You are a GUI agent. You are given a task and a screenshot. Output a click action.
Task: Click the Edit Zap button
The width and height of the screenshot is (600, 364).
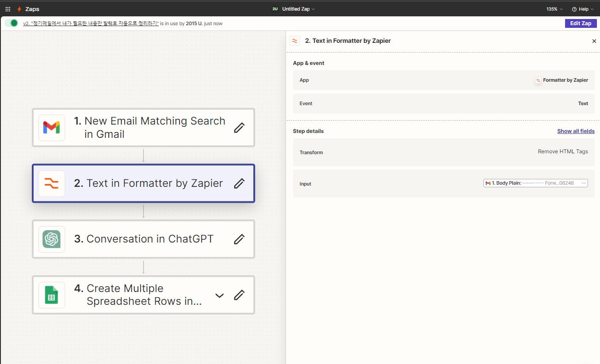[x=581, y=23]
